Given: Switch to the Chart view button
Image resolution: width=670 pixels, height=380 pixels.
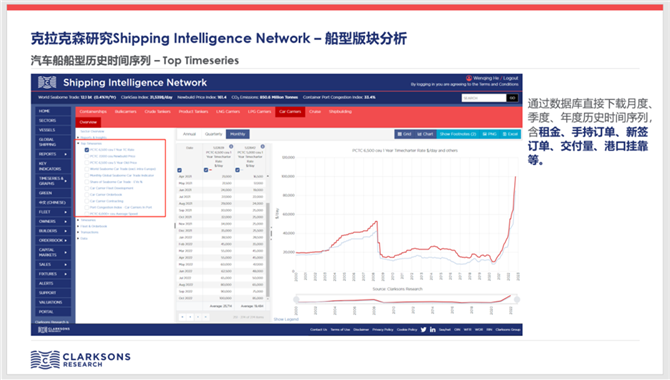Looking at the screenshot, I should [x=425, y=134].
